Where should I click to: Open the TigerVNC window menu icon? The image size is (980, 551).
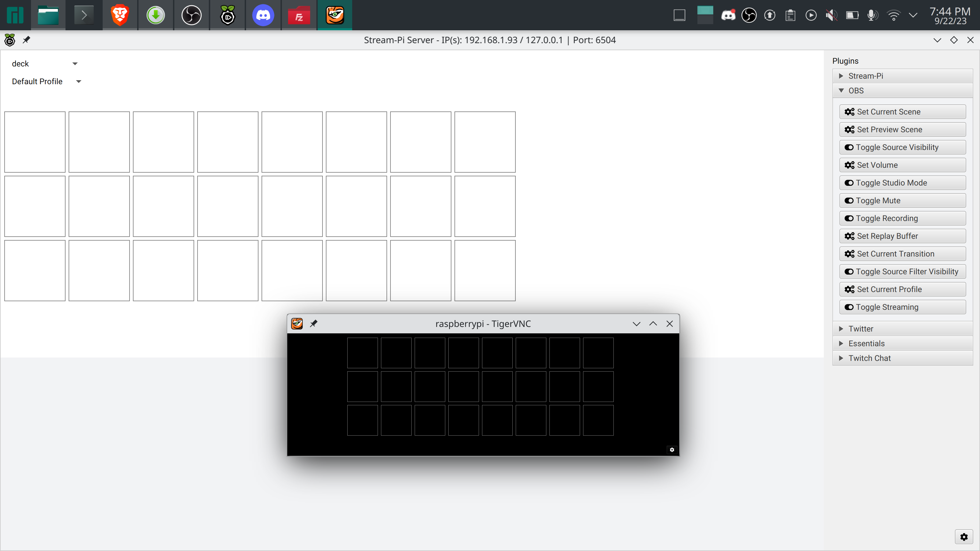[x=297, y=324]
